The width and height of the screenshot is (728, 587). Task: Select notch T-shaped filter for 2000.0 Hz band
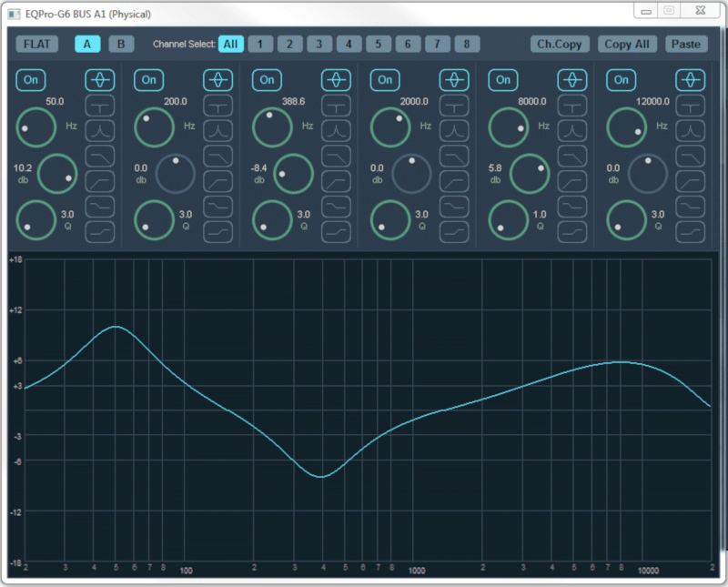tap(454, 106)
